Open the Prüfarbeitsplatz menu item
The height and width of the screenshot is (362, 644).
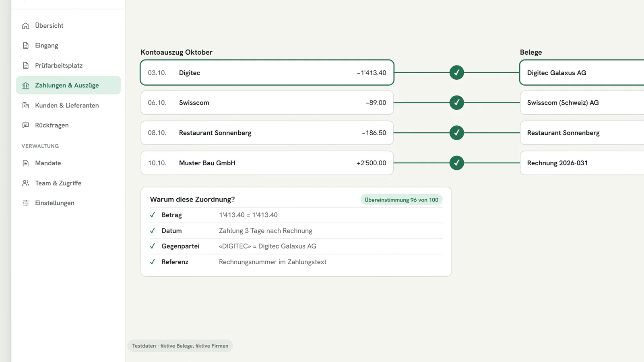point(68,66)
